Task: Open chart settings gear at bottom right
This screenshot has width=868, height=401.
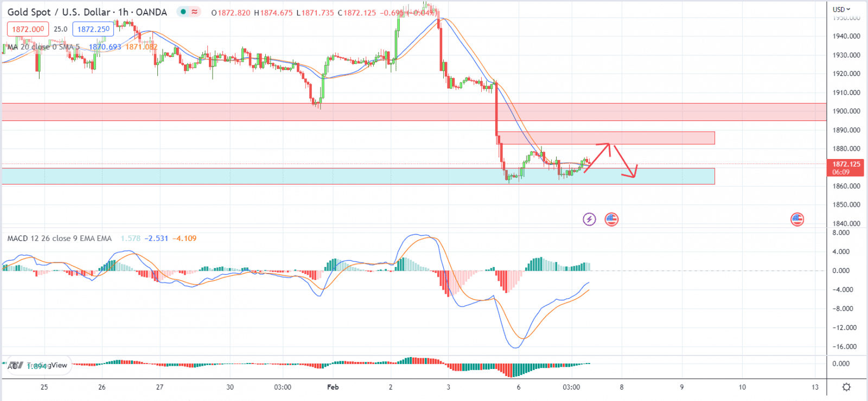Action: point(846,387)
